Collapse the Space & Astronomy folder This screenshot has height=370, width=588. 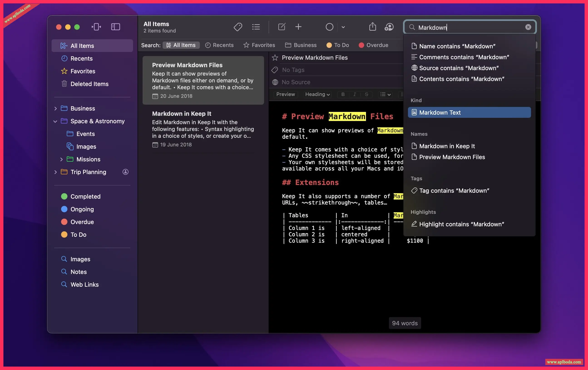55,121
